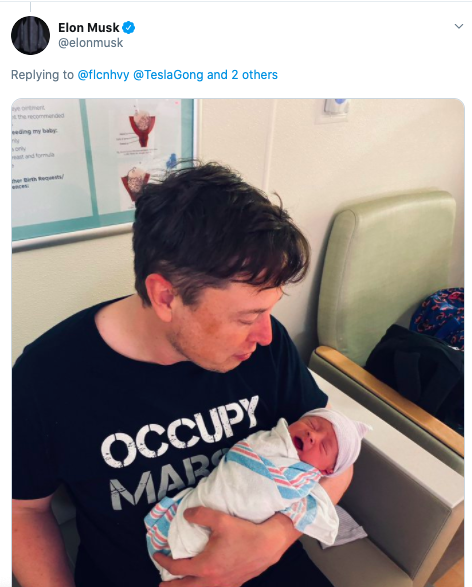Click Elon Musk's profile avatar
Image resolution: width=472 pixels, height=587 pixels.
click(x=30, y=35)
